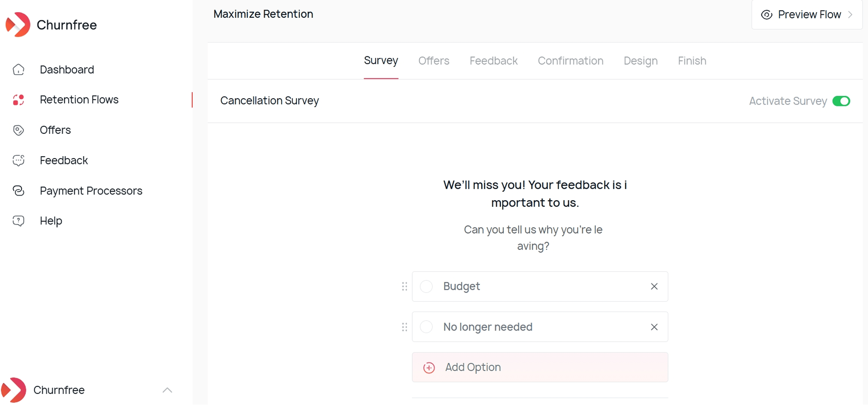This screenshot has height=405, width=868.
Task: Click the arrow chevron after Preview Flow
Action: [x=850, y=14]
